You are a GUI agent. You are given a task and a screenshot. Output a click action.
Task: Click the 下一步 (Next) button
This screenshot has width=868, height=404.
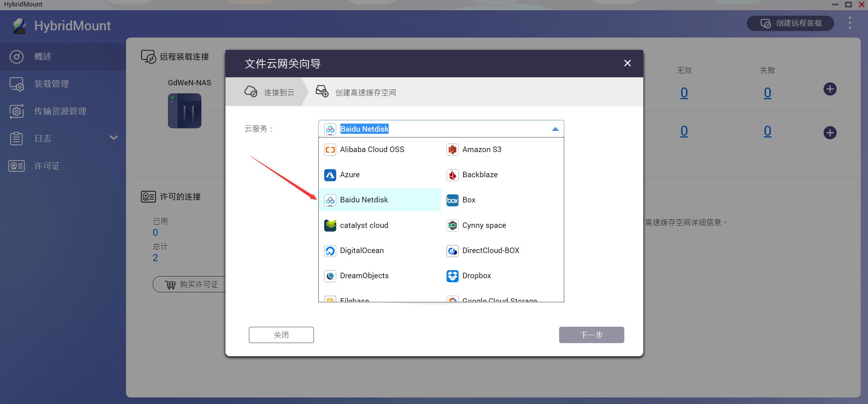pos(591,335)
